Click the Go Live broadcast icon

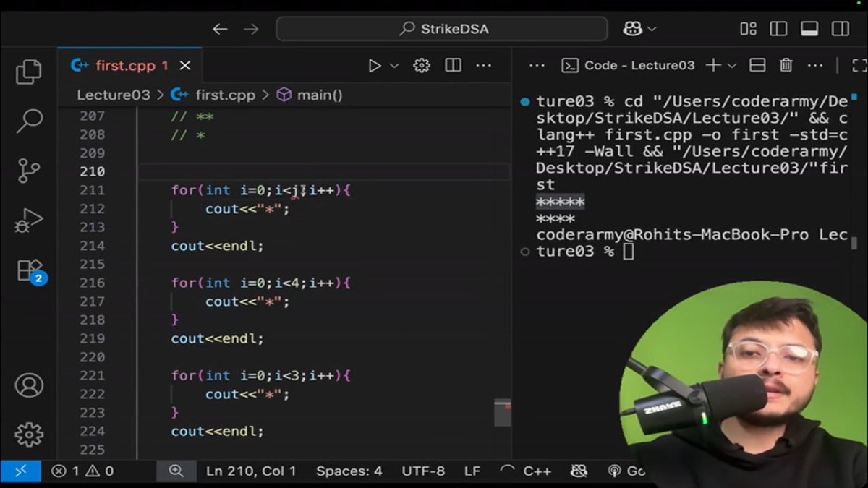pos(626,471)
